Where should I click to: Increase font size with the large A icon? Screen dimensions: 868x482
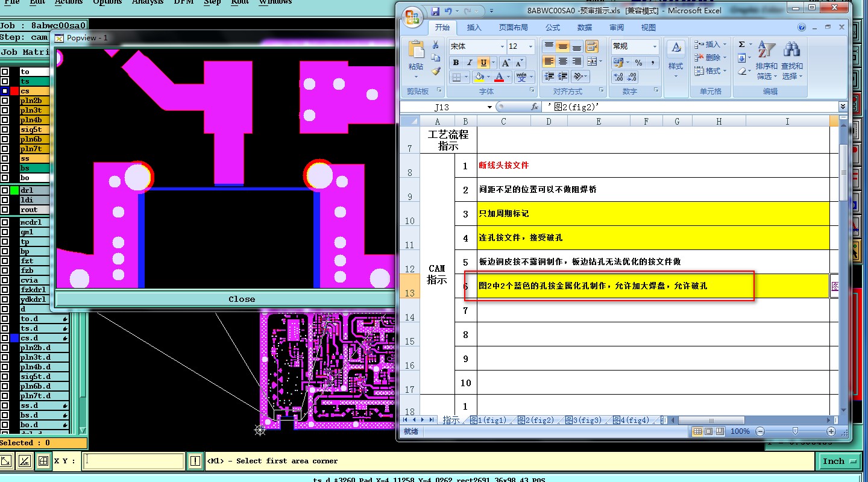(x=506, y=63)
